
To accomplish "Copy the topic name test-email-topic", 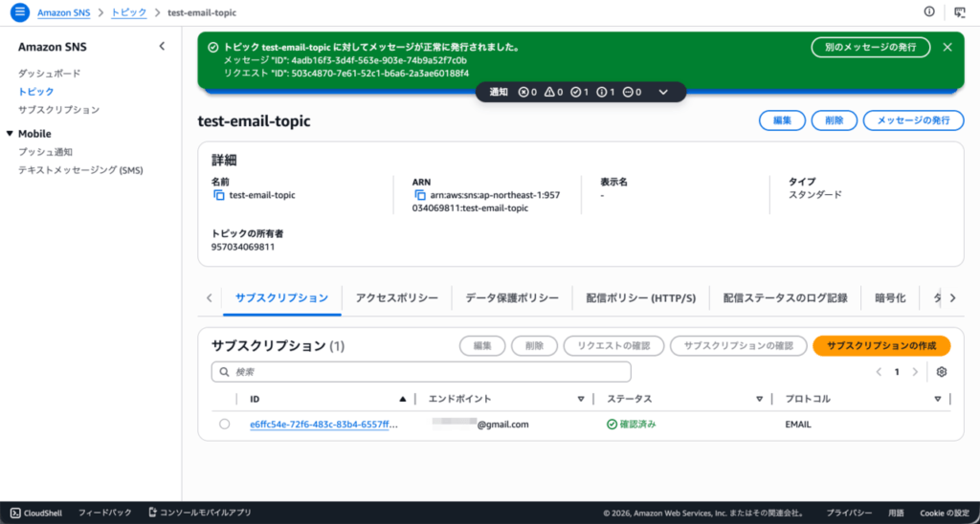I will tap(219, 195).
